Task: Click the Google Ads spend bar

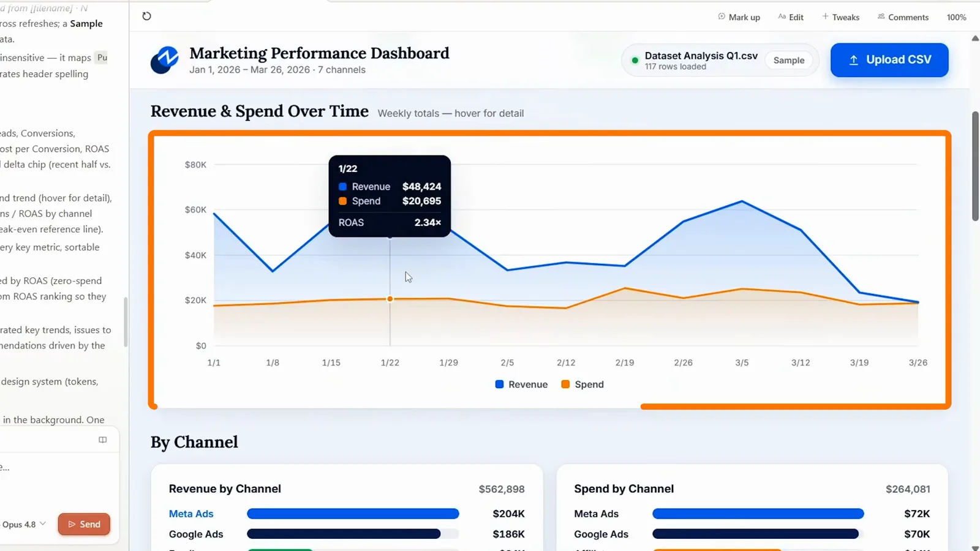Action: point(755,534)
